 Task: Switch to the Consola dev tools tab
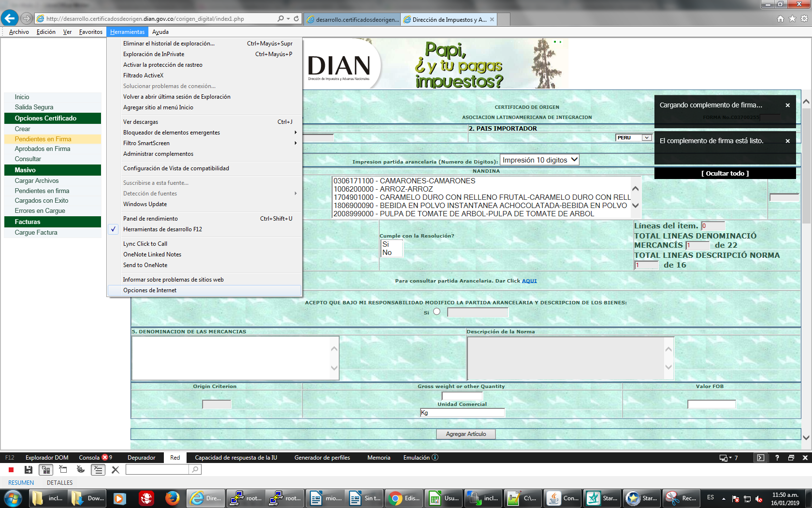pyautogui.click(x=95, y=457)
